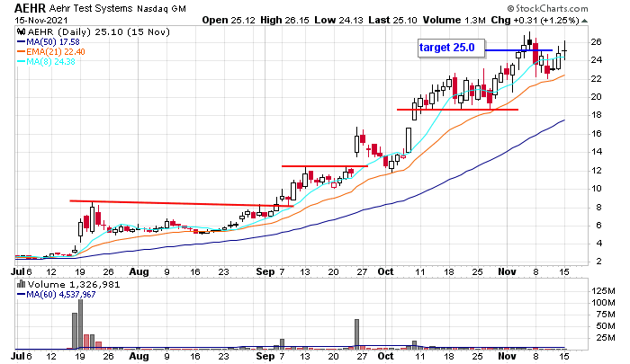630x364 pixels.
Task: Click the 50M volume axis label
Action: [x=606, y=326]
